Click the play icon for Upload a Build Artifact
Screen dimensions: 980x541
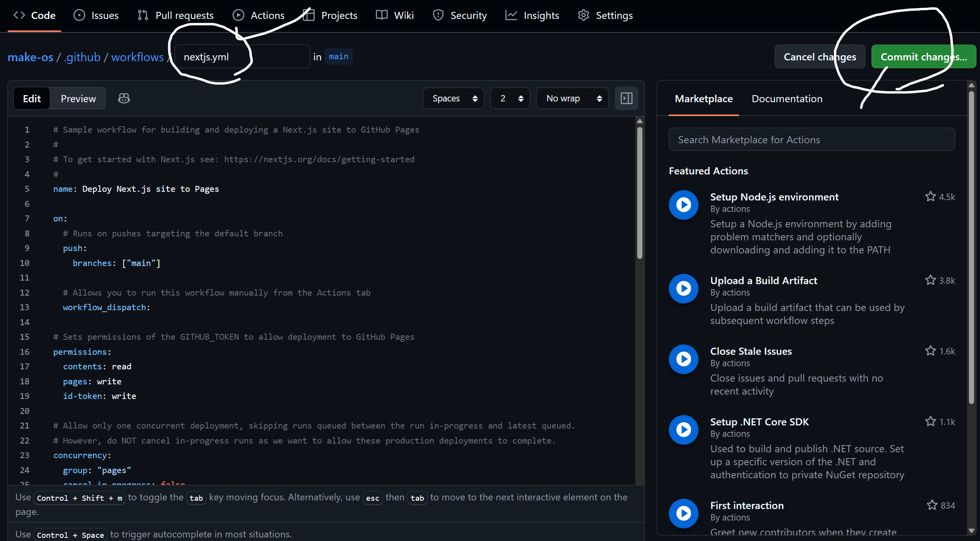point(683,288)
